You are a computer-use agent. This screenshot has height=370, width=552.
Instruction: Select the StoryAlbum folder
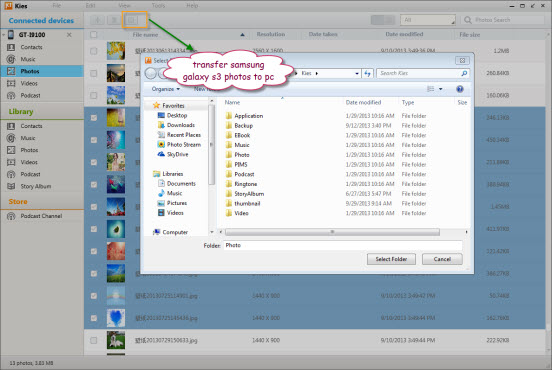tap(249, 194)
